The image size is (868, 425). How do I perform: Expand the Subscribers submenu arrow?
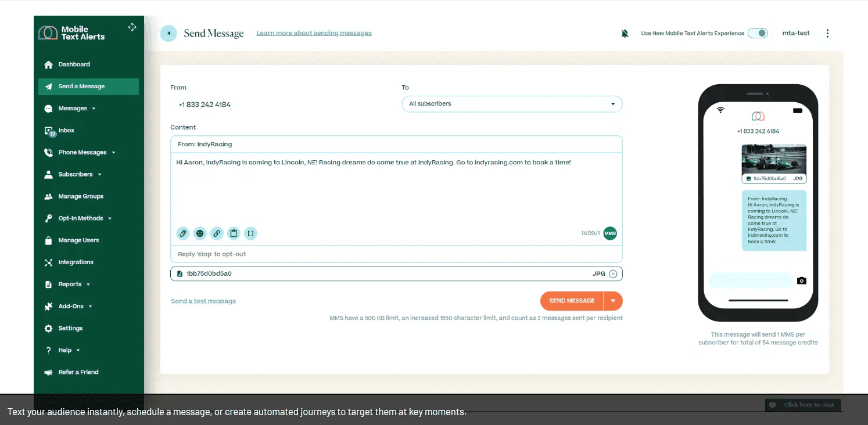click(99, 174)
